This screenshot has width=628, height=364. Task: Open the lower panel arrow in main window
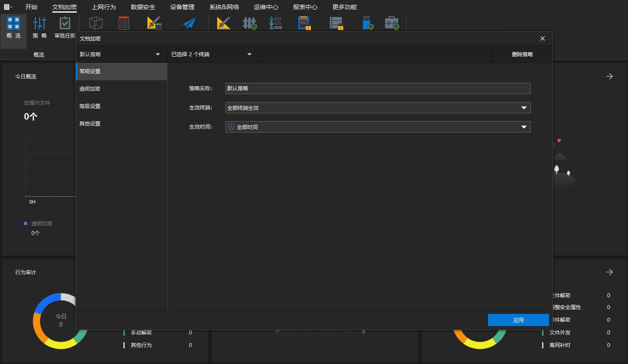pyautogui.click(x=610, y=272)
